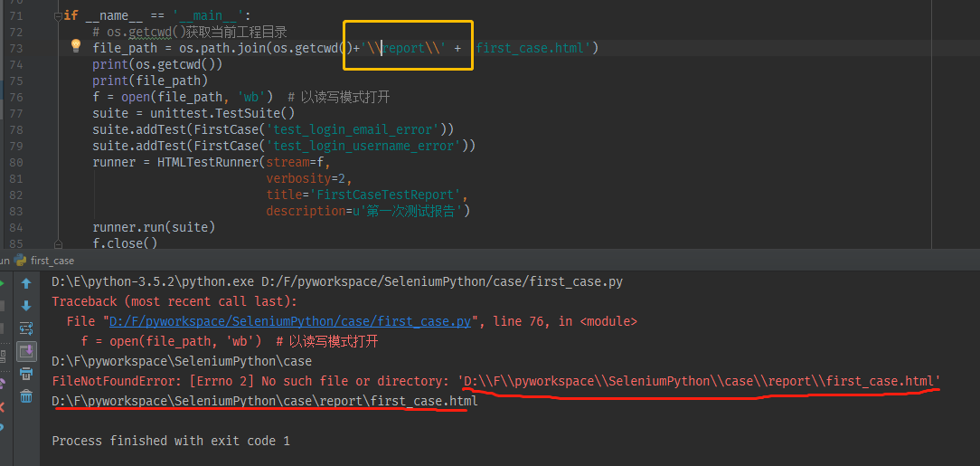Click the '# 以读写模式打开' comment on line 76
The image size is (980, 466).
(x=339, y=97)
